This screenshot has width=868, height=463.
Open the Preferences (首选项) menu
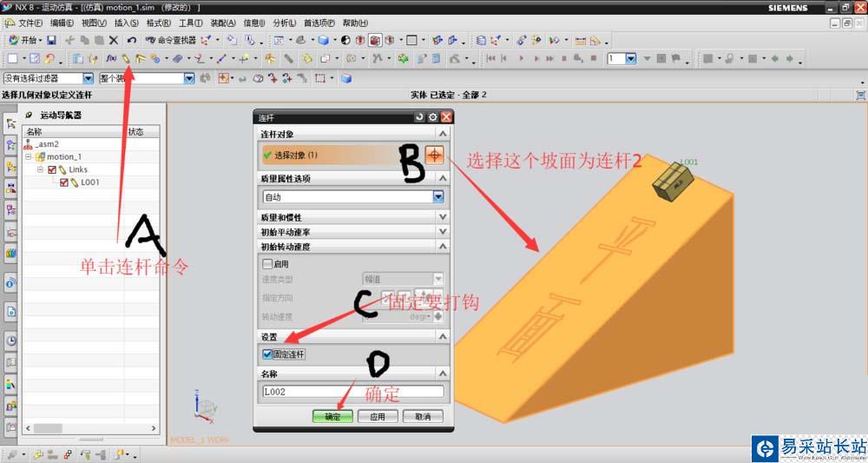[x=319, y=23]
